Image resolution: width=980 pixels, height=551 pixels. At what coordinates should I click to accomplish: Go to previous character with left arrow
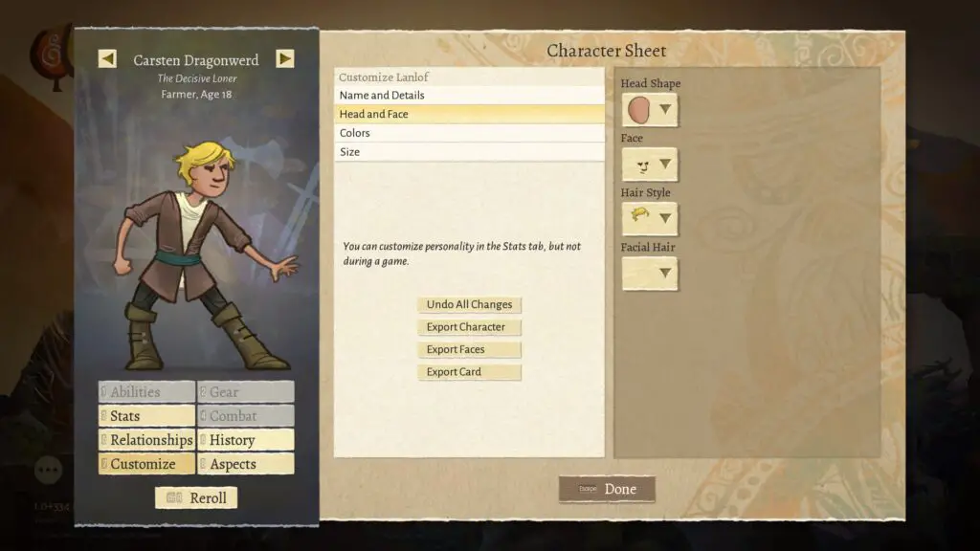click(x=107, y=58)
